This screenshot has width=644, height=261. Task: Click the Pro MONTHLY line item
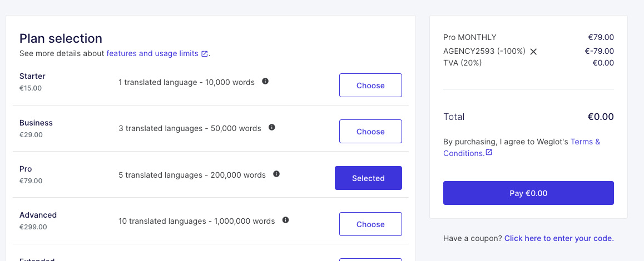(469, 37)
